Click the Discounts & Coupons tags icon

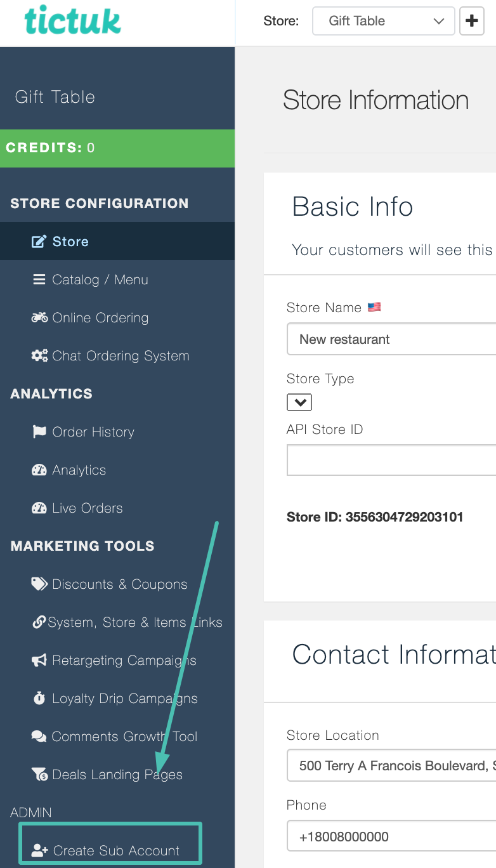(39, 584)
